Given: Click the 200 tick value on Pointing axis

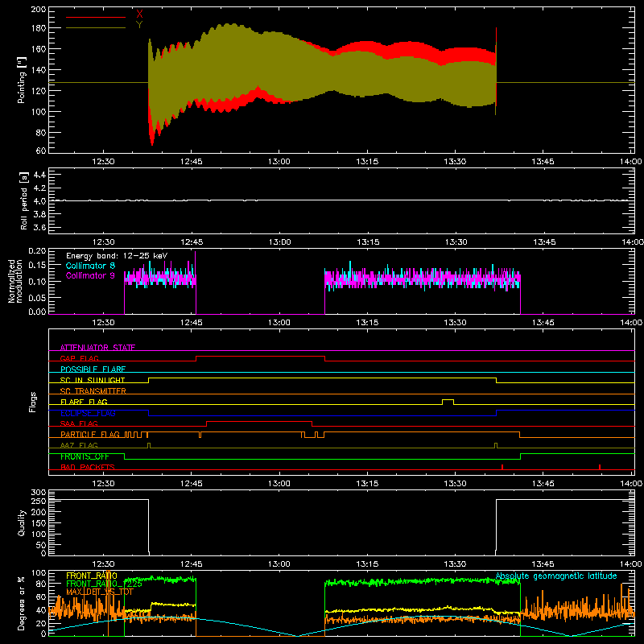Looking at the screenshot, I should 38,9.
